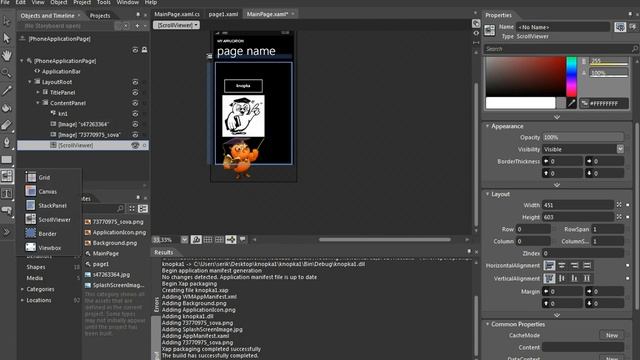Select the TextBlock text tool
Image resolution: width=640 pixels, height=360 pixels.
coord(7,193)
